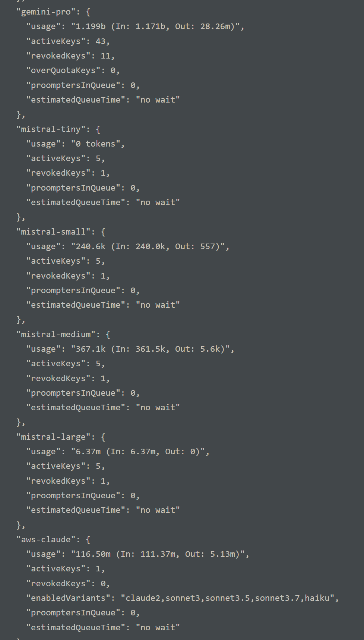This screenshot has height=640, width=364.
Task: Click the mistral-large "proomptersInQueue" key
Action: (x=73, y=496)
